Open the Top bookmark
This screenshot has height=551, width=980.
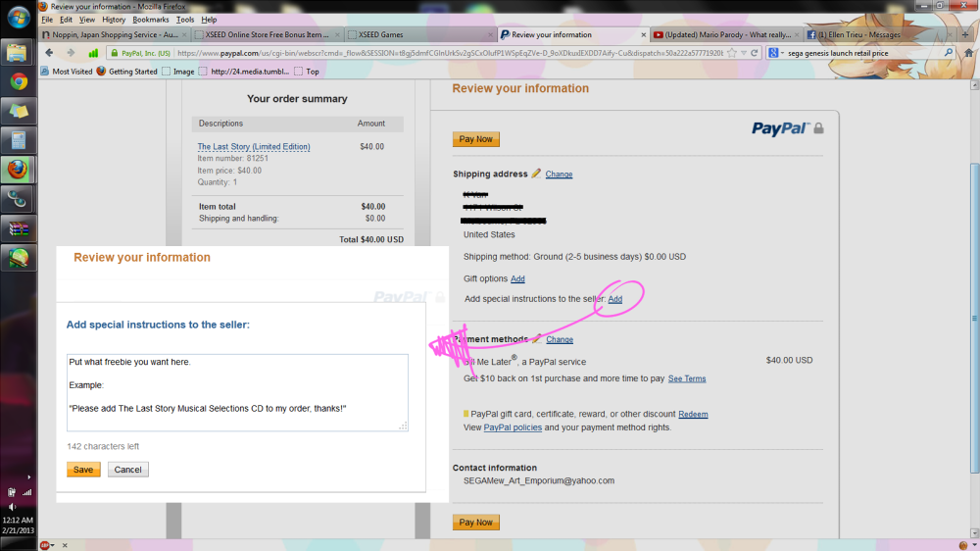click(x=307, y=72)
